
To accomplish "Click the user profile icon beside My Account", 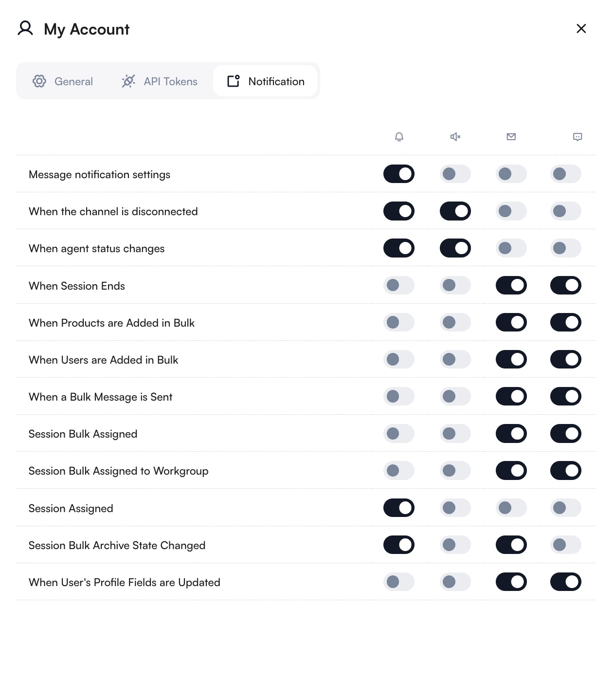I will (25, 28).
